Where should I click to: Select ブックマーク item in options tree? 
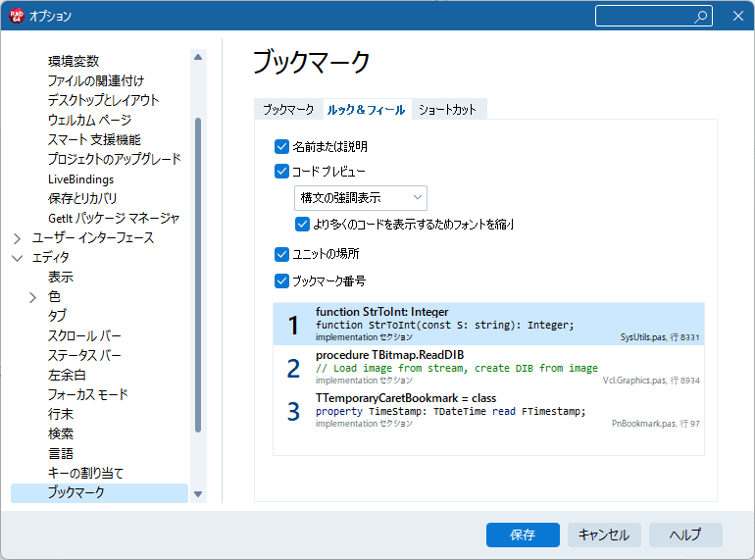click(99, 493)
